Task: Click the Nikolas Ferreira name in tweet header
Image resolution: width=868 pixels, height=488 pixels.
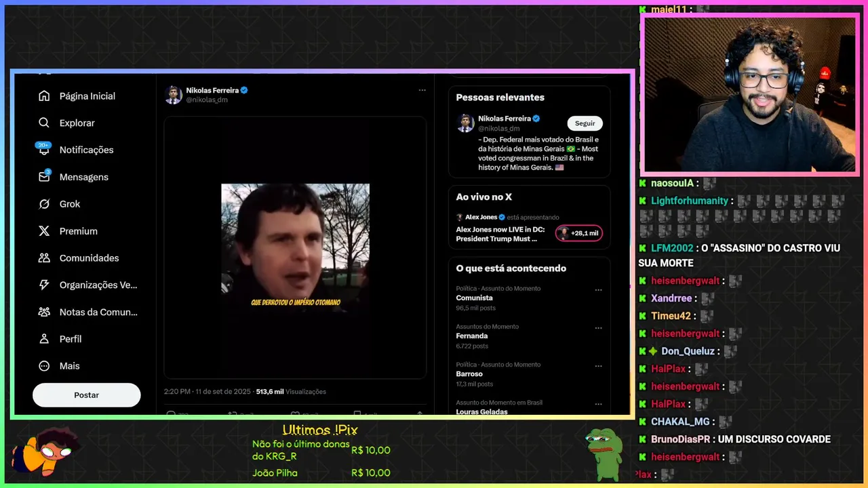Action: (212, 90)
